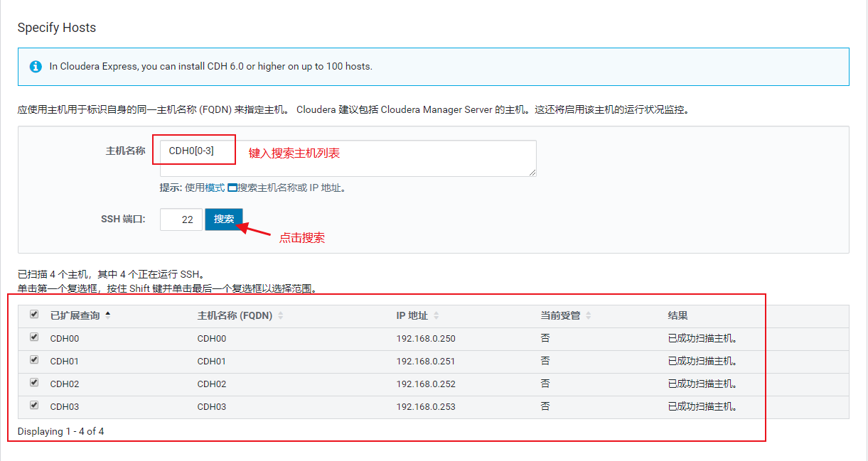Click the Specify Hosts heading
The height and width of the screenshot is (461, 868).
pyautogui.click(x=57, y=28)
